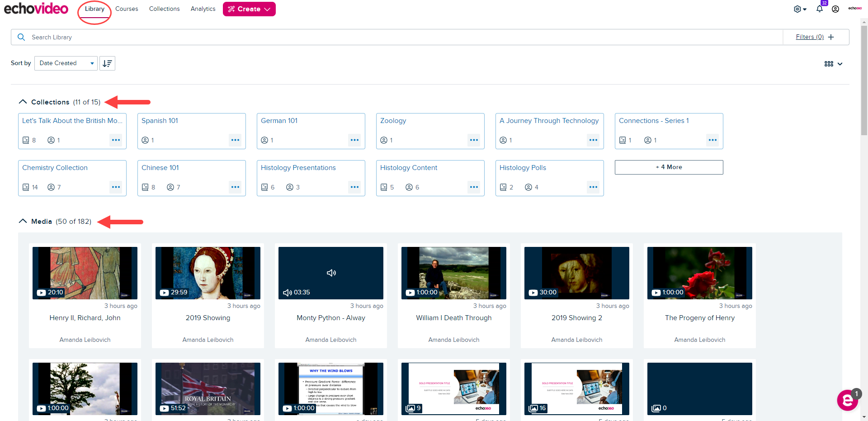Click the echovideo logo

click(x=36, y=9)
